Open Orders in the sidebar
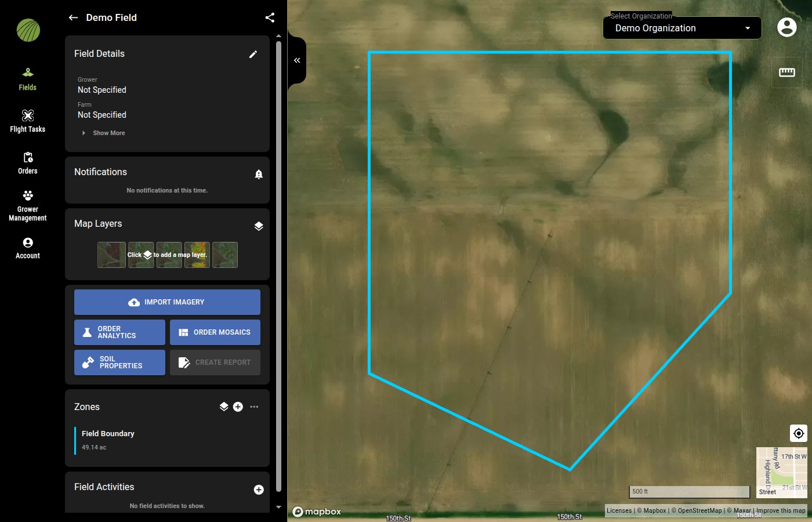The height and width of the screenshot is (522, 812). [27, 163]
